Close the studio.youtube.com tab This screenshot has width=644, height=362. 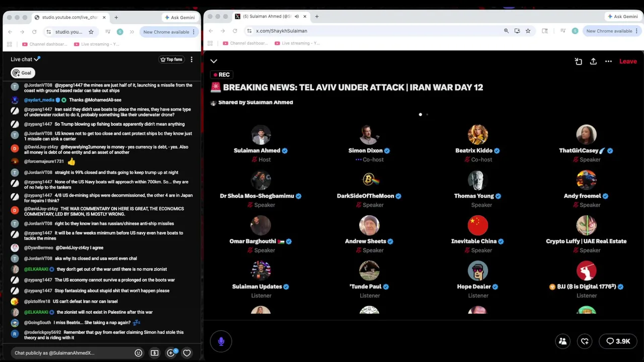(104, 17)
